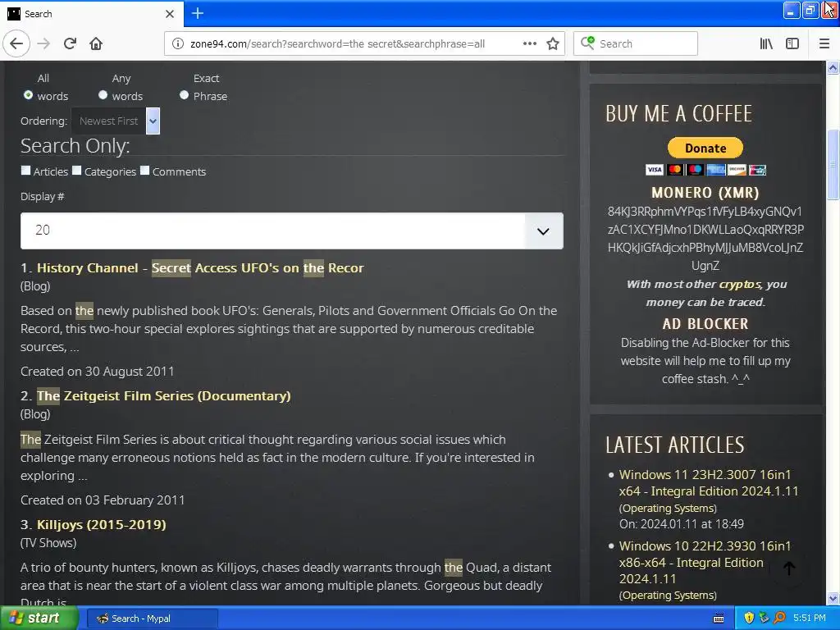Open the Library bookmarks and history icon
The height and width of the screenshot is (630, 840).
pos(766,43)
